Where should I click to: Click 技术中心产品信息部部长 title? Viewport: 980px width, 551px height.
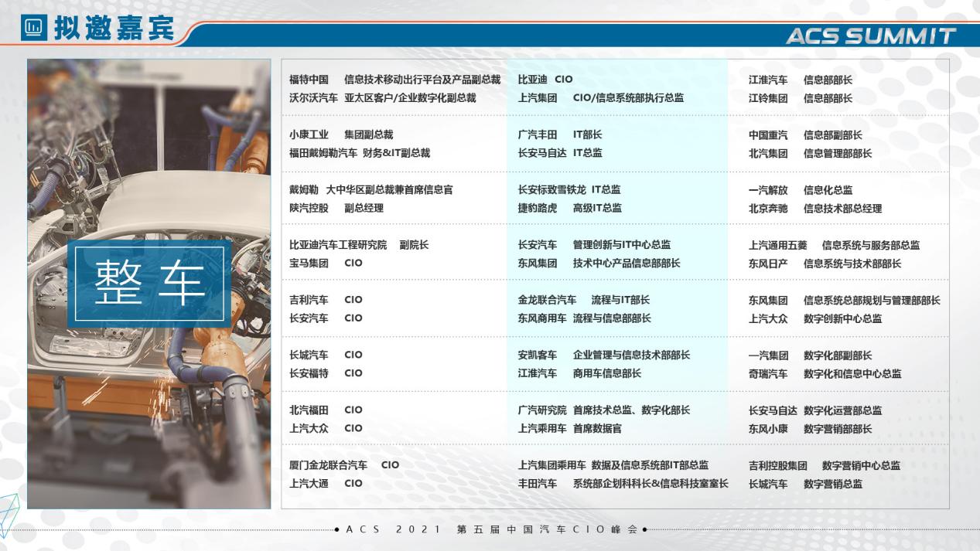627,264
